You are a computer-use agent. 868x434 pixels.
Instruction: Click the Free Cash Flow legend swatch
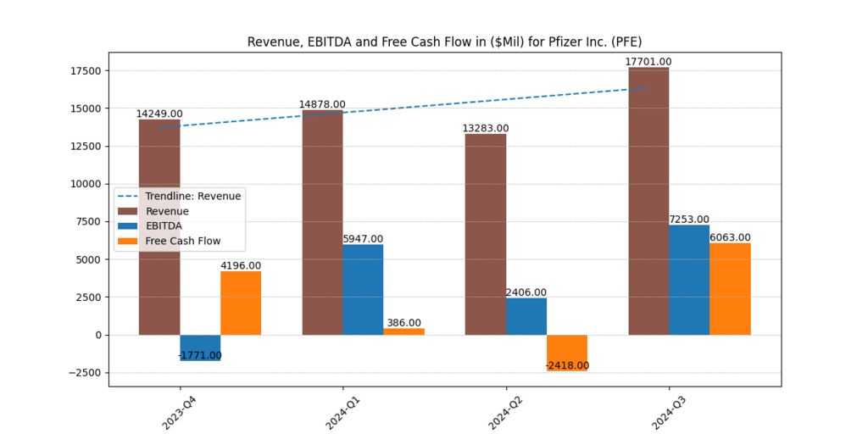(129, 241)
